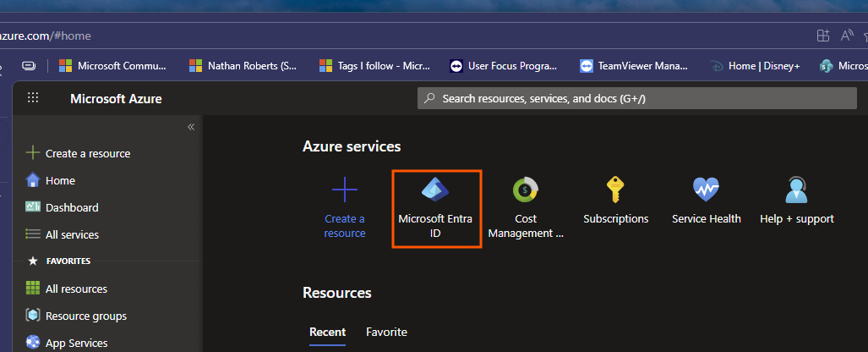Viewport: 868px width, 352px height.
Task: Click the Microsoft Entra ID label
Action: (x=435, y=226)
